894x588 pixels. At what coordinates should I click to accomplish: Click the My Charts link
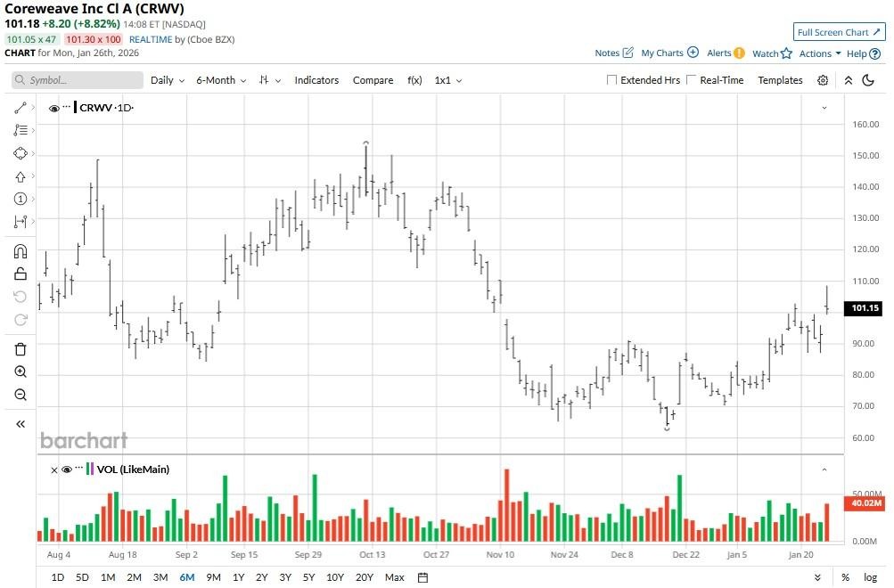coord(662,53)
